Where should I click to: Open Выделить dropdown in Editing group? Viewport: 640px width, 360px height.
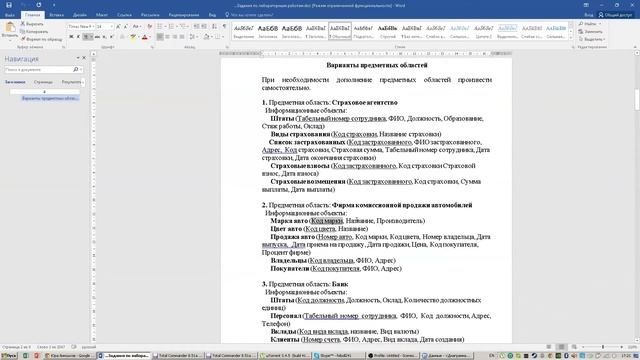click(591, 39)
